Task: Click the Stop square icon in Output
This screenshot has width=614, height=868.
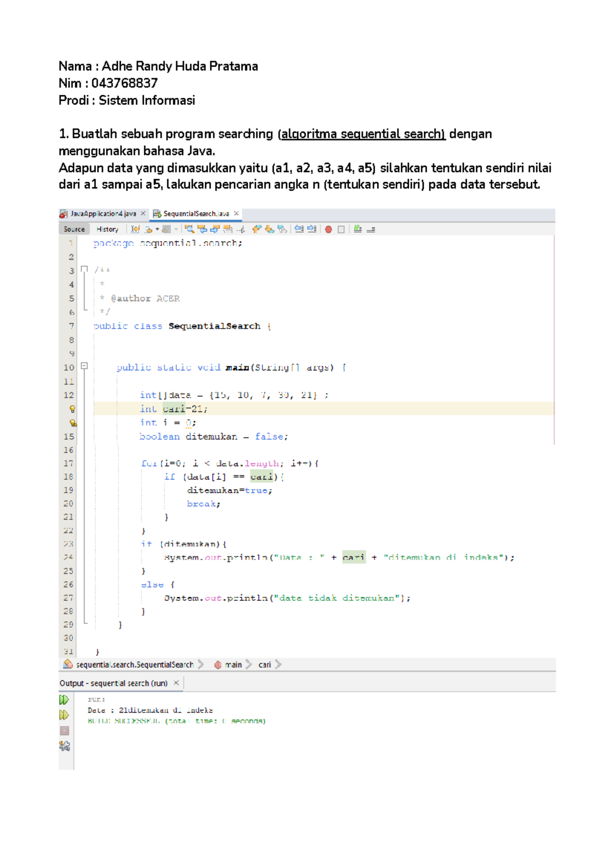Action: (64, 731)
